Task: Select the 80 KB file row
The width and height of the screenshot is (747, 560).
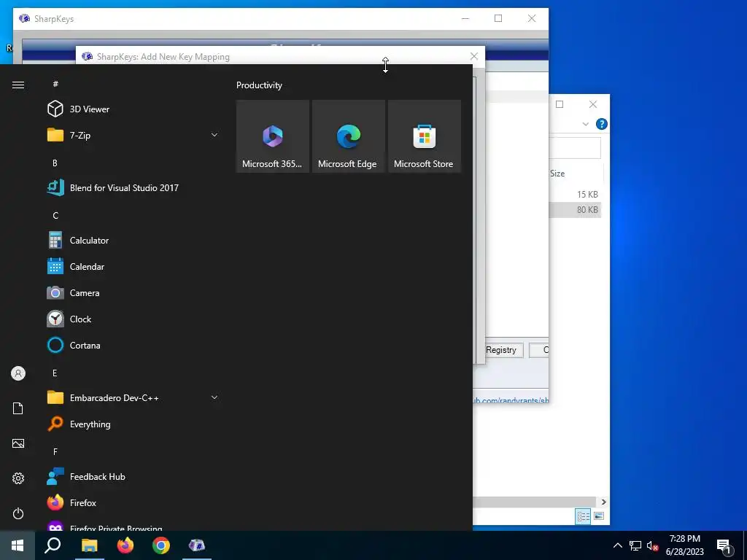Action: point(575,210)
